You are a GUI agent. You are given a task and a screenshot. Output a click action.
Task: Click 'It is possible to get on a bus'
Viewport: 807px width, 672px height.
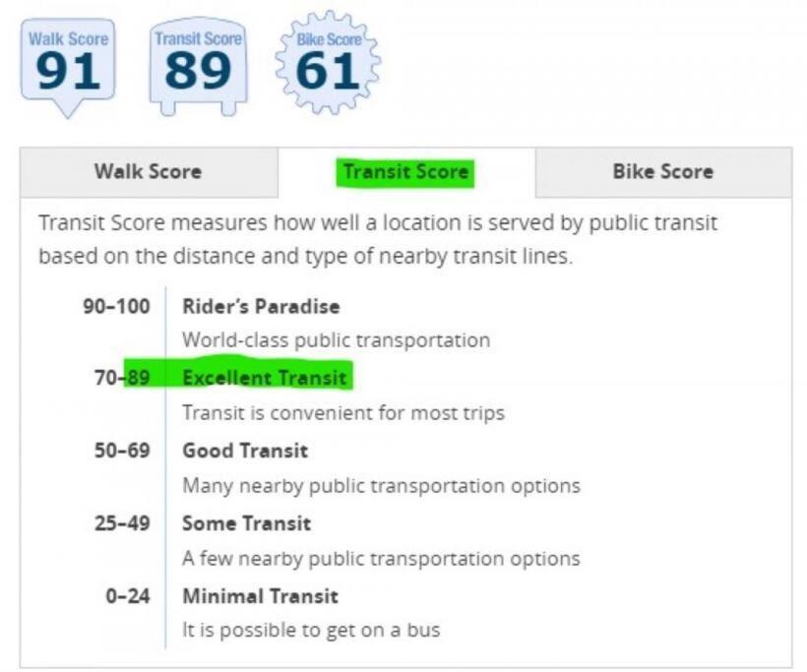point(311,631)
